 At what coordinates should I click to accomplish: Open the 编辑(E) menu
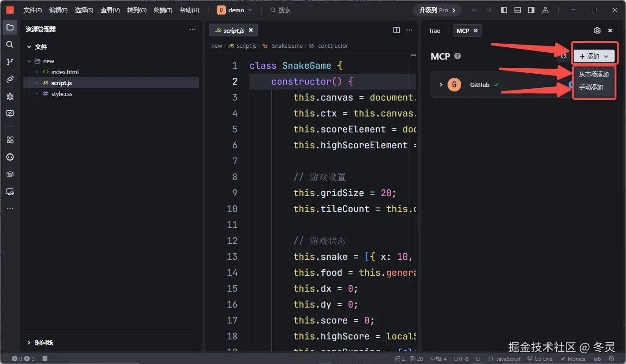point(58,10)
